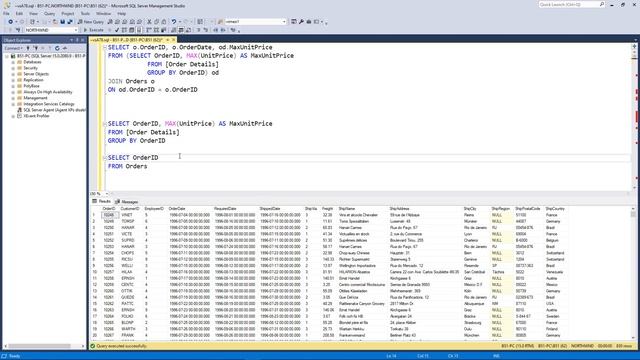
Task: Select the PolyBase folder in Object Explorer
Action: 31,86
